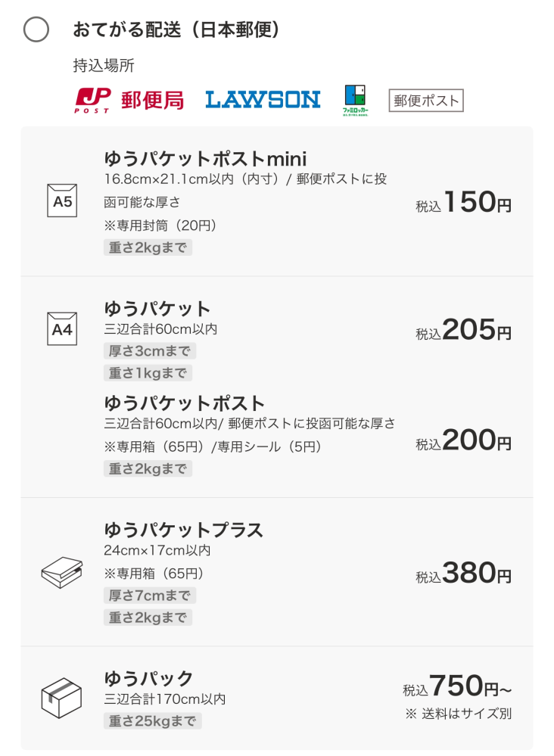The height and width of the screenshot is (756, 554).
Task: Click the 郵便局 text
Action: (152, 101)
